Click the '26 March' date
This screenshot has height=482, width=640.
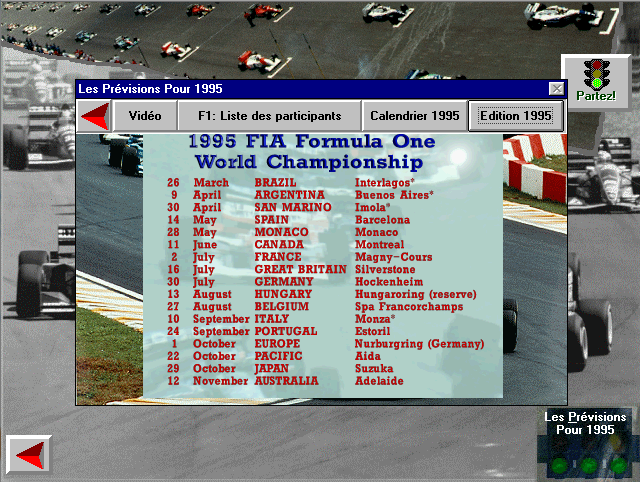click(x=198, y=182)
